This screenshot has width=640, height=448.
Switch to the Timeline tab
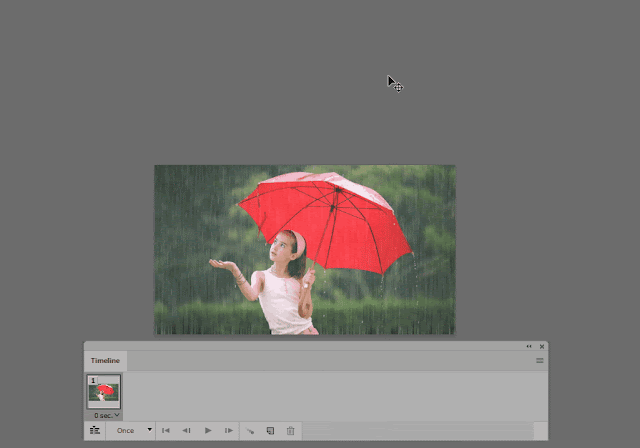pos(105,361)
